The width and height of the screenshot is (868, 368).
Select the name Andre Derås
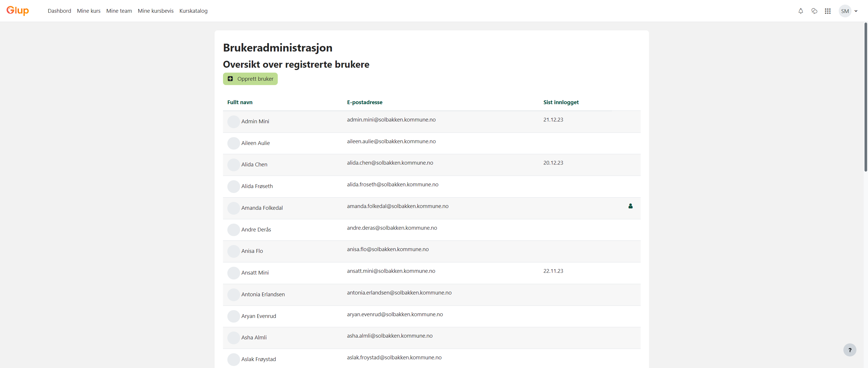[256, 230]
